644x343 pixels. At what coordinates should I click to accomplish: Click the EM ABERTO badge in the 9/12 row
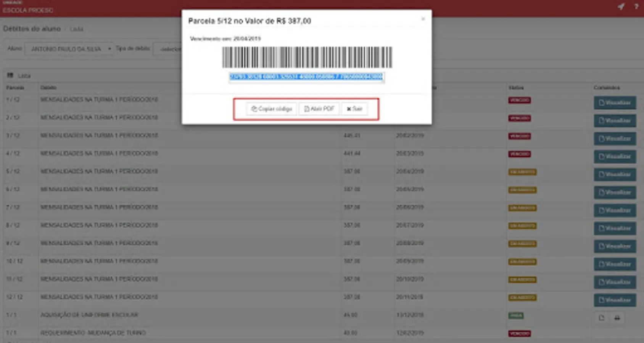pyautogui.click(x=523, y=244)
